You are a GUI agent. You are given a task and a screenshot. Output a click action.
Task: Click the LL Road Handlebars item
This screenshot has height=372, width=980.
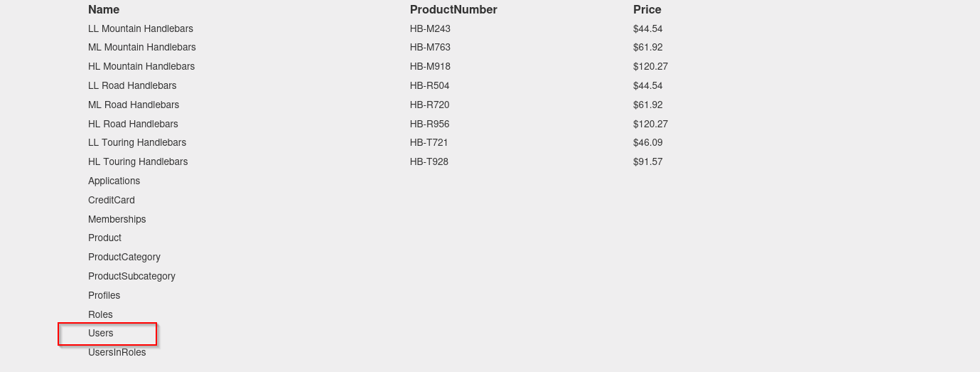click(132, 85)
